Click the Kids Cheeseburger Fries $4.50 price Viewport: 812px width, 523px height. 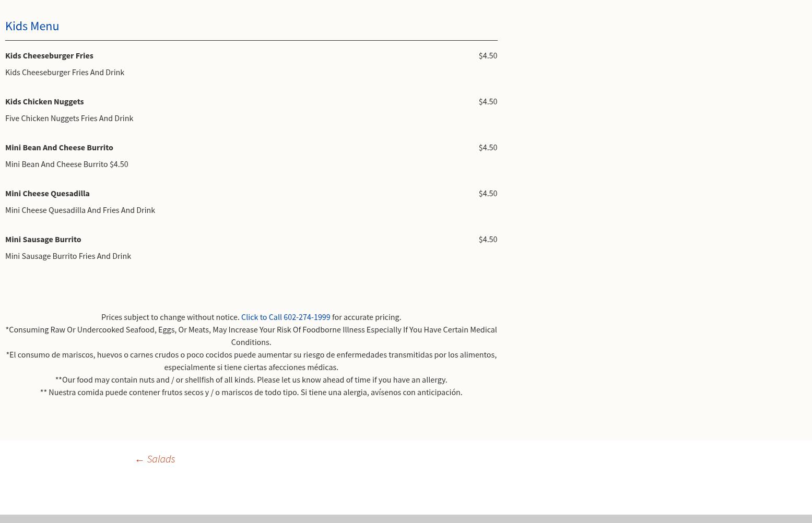pyautogui.click(x=487, y=55)
